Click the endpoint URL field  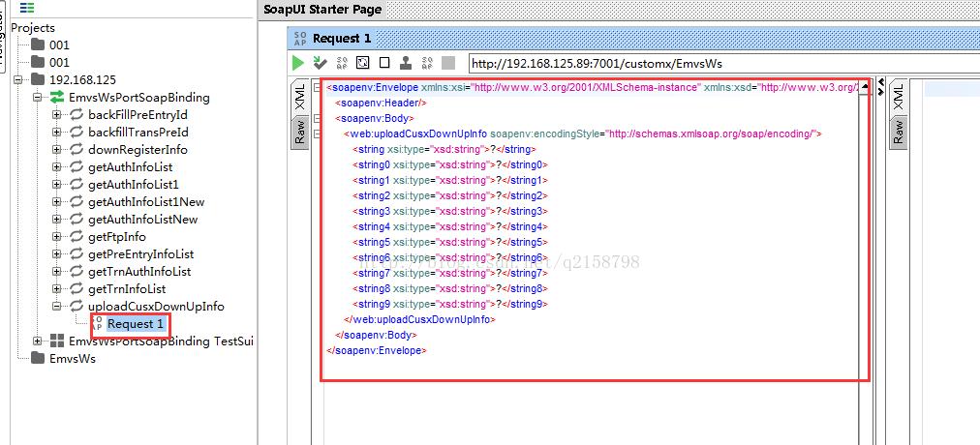pos(724,63)
